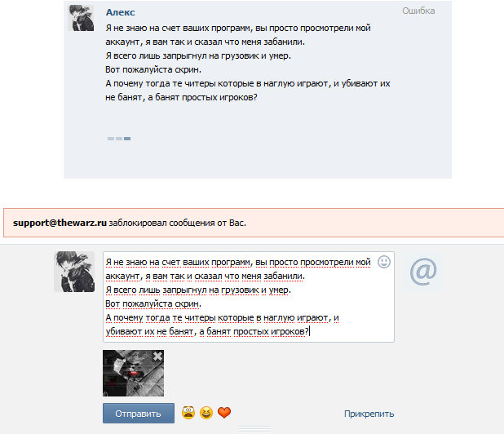Place cursor in the message text field
504x434 pixels.
249,297
